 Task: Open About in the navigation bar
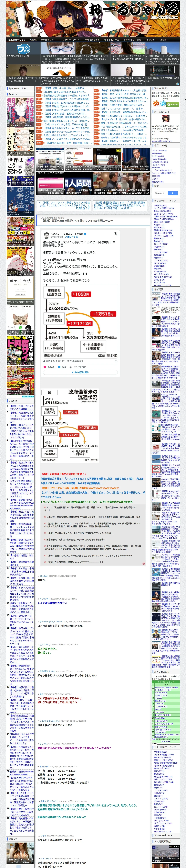(x=33, y=40)
